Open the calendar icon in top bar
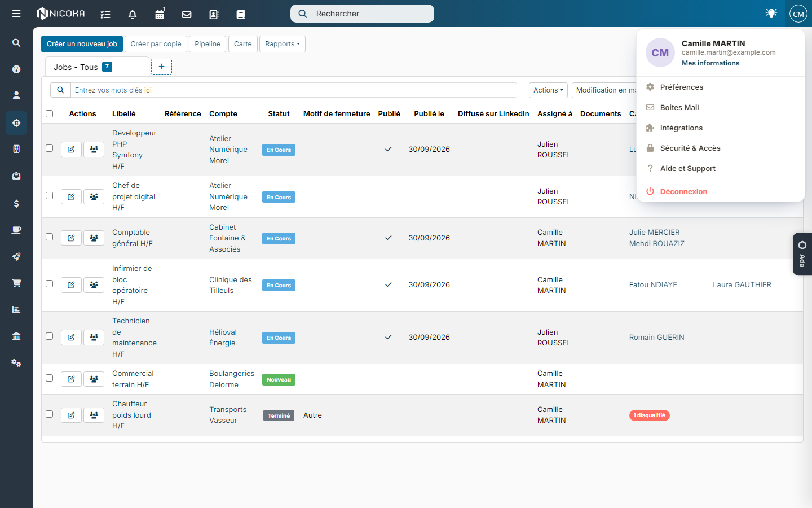This screenshot has width=812, height=508. pyautogui.click(x=160, y=14)
